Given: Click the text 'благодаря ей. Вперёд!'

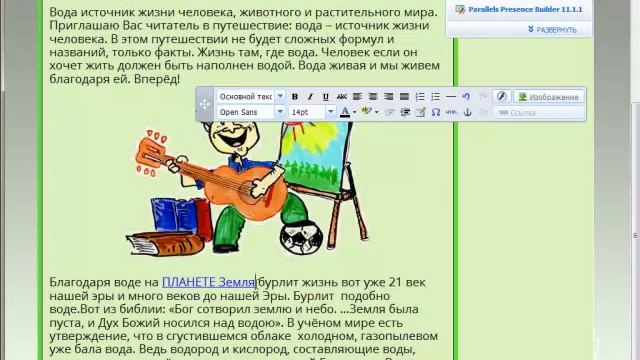Looking at the screenshot, I should point(114,79).
